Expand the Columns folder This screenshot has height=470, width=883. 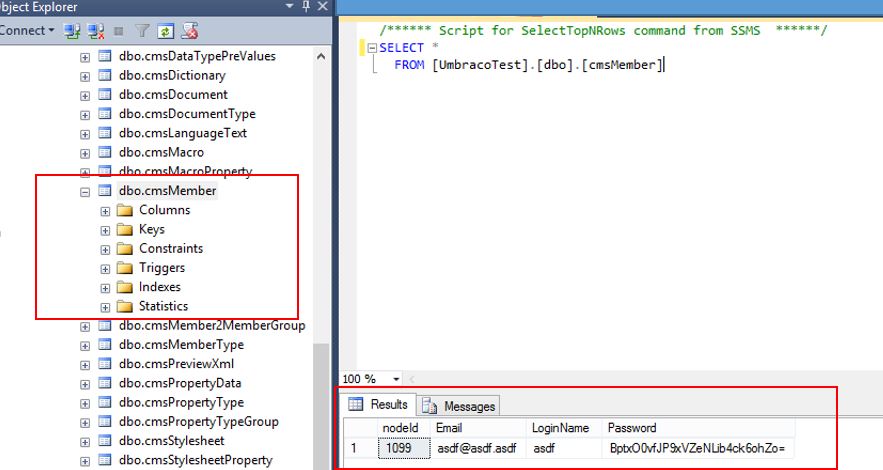click(105, 211)
